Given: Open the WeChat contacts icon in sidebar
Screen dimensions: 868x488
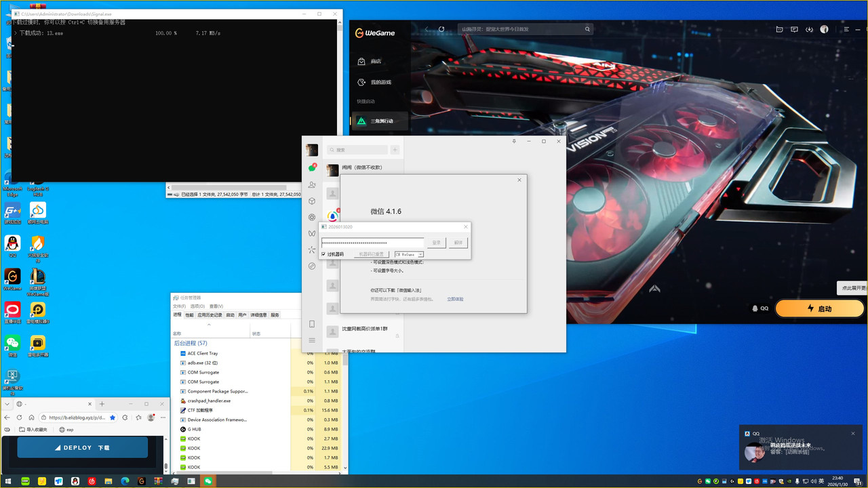Looking at the screenshot, I should (312, 184).
